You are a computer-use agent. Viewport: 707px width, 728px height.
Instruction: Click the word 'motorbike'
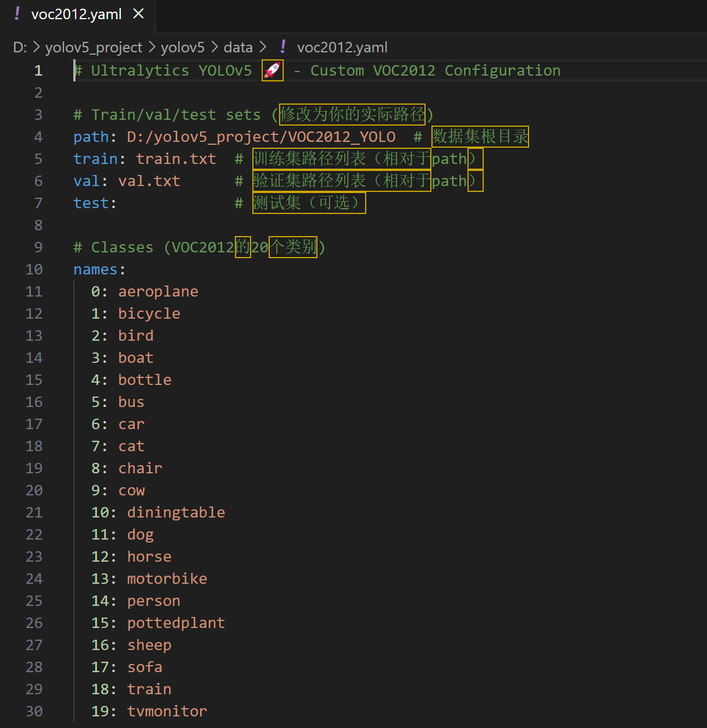167,579
